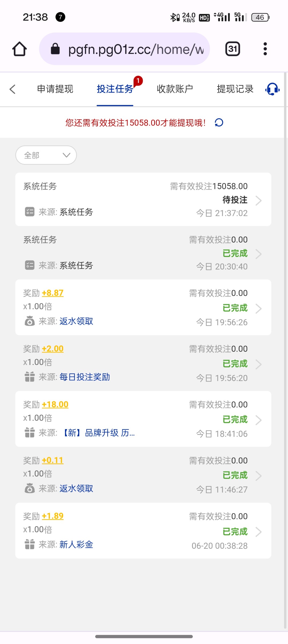Tap the refresh icon beside red notice

[219, 123]
